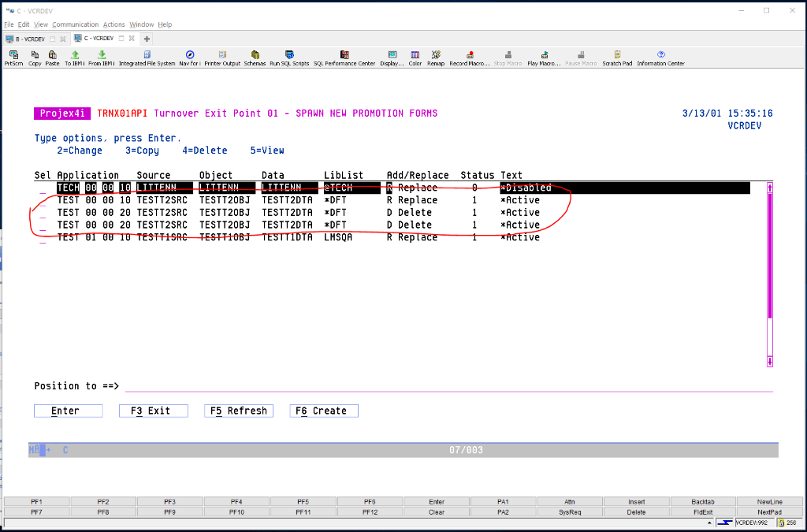This screenshot has width=807, height=532.
Task: Click the @TECH LibList cell
Action: point(338,188)
